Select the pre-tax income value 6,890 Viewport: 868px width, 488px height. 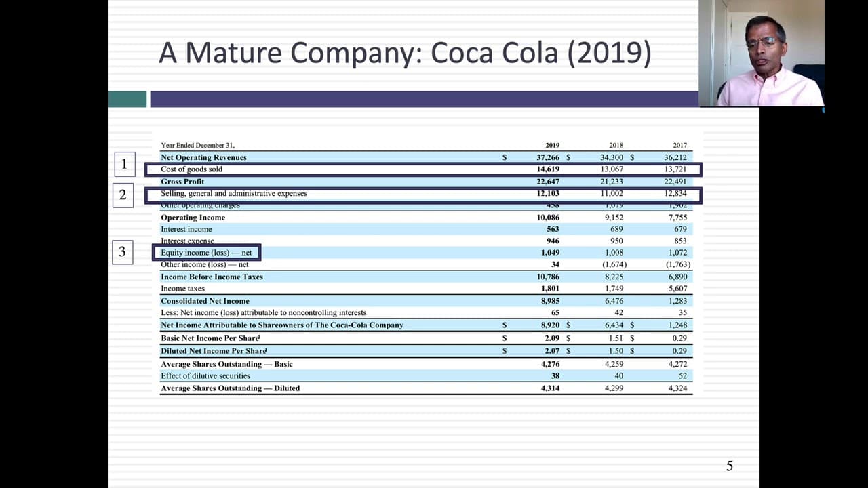[677, 277]
